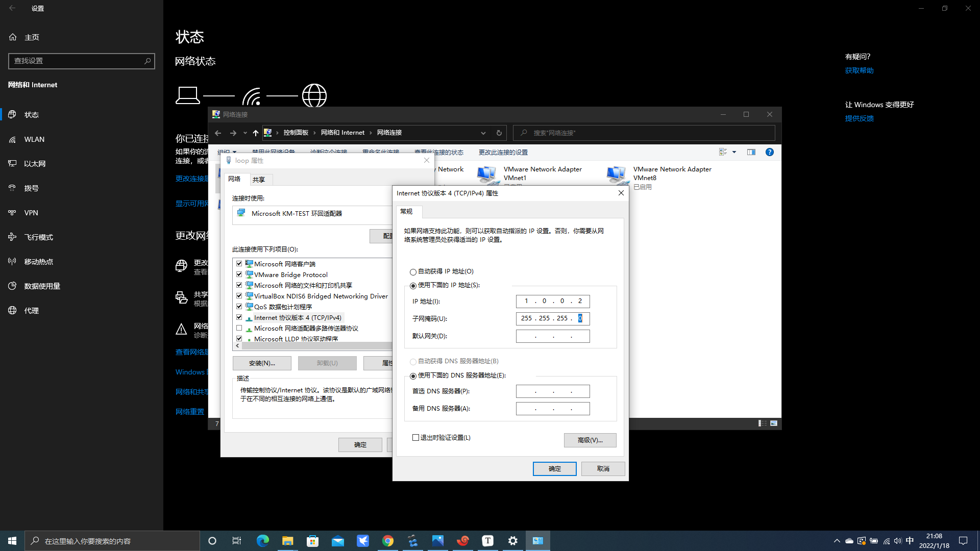Open 拨号 settings page
Screen dimensions: 980x551
click(82, 188)
